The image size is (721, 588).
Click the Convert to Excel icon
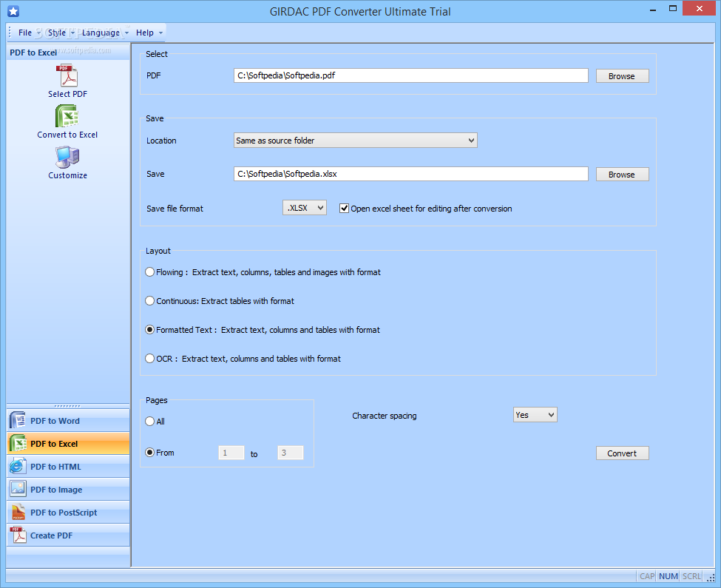click(67, 116)
